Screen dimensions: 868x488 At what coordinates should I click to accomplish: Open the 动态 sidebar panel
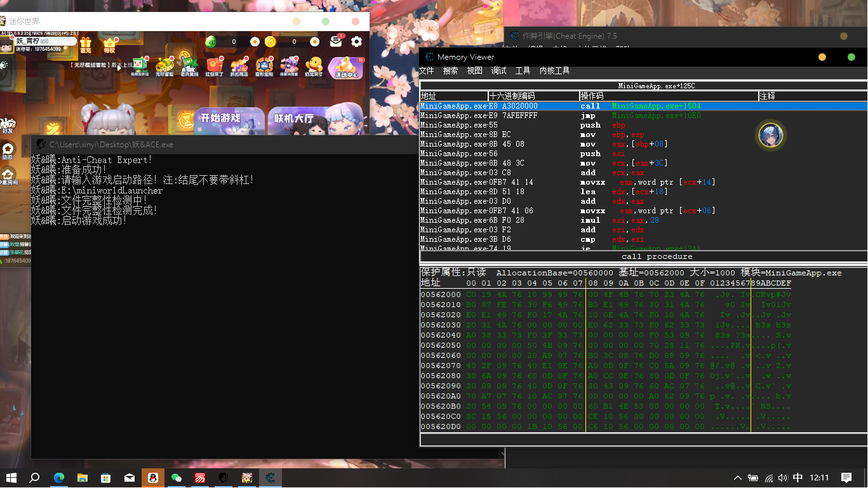[x=8, y=147]
